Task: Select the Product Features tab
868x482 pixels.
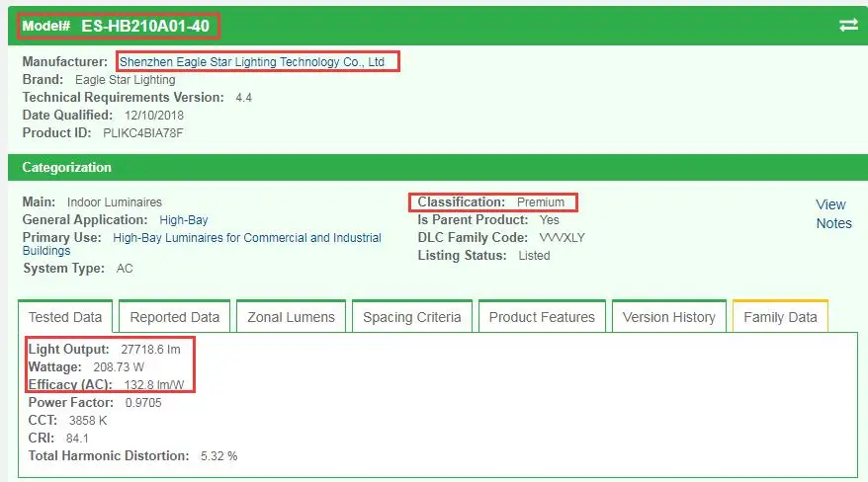Action: 542,317
